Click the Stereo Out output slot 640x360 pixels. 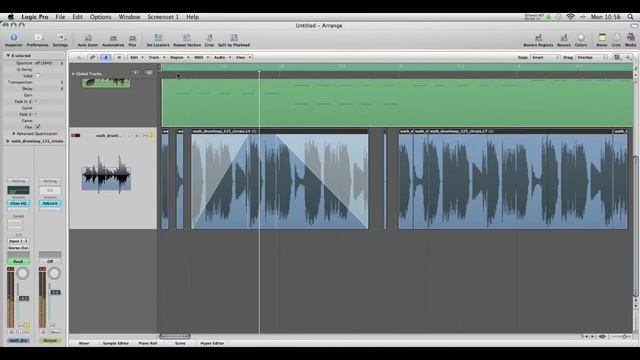18,248
